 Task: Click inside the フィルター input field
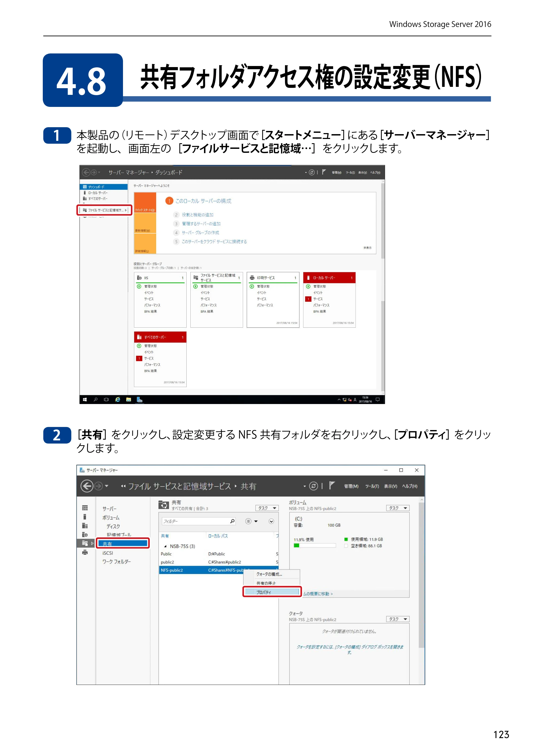click(x=196, y=521)
